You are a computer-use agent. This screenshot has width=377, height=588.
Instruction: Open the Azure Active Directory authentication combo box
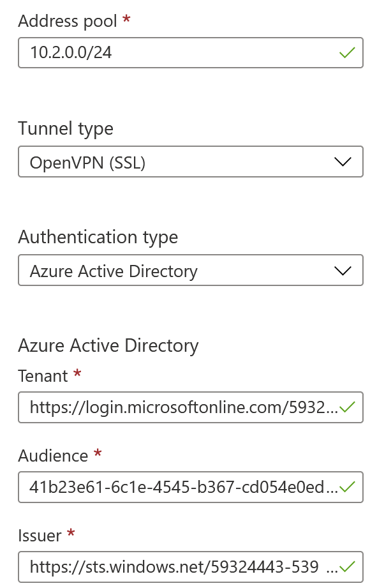pos(190,270)
